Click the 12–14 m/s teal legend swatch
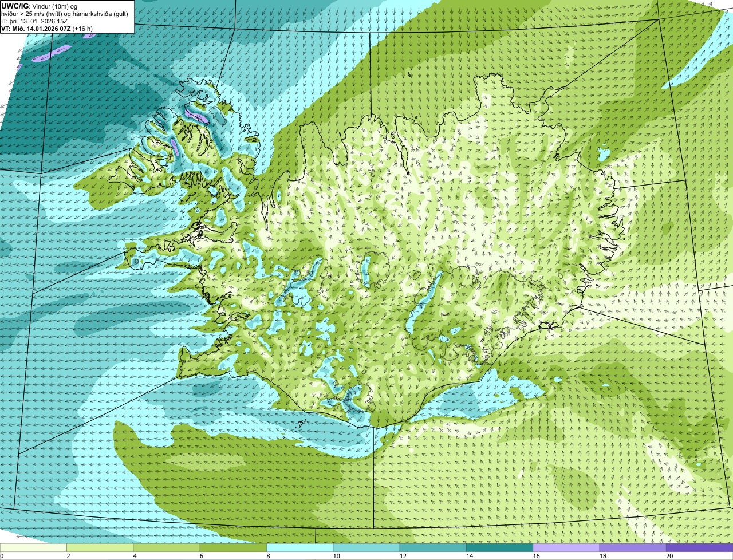The height and width of the screenshot is (560, 733). [433, 548]
